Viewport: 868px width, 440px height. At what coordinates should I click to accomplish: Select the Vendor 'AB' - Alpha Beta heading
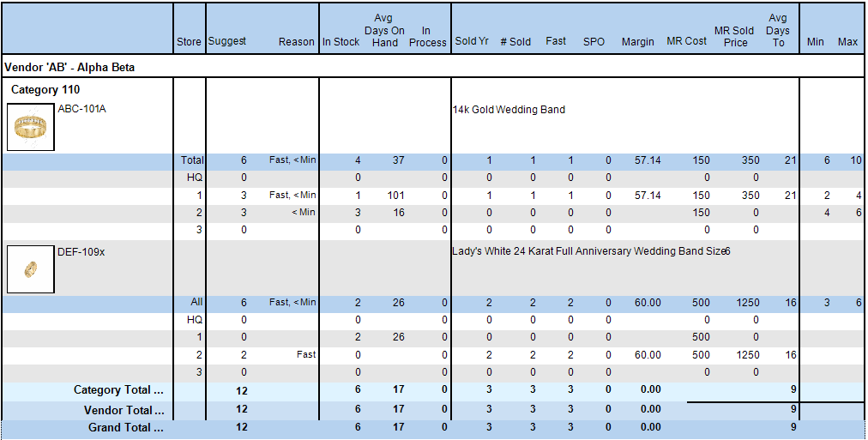click(69, 67)
